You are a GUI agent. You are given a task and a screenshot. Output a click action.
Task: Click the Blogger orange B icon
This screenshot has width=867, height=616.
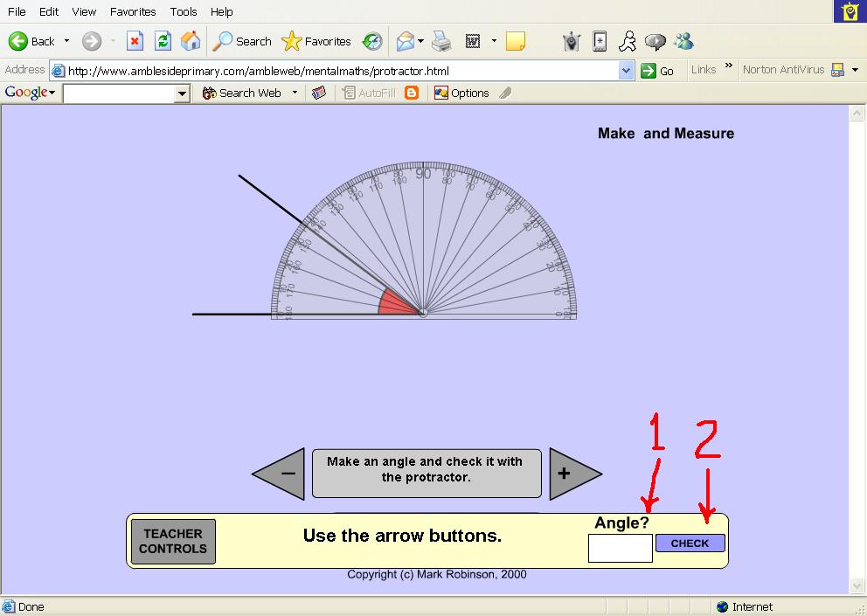pos(412,93)
